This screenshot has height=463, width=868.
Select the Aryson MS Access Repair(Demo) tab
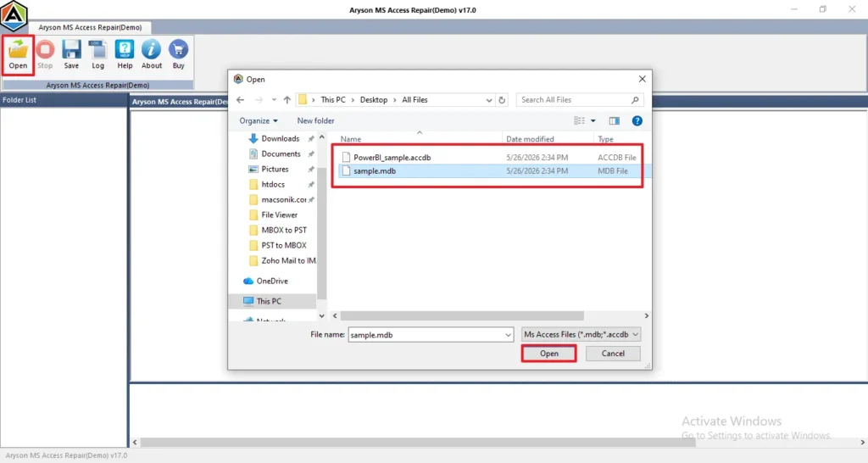90,27
